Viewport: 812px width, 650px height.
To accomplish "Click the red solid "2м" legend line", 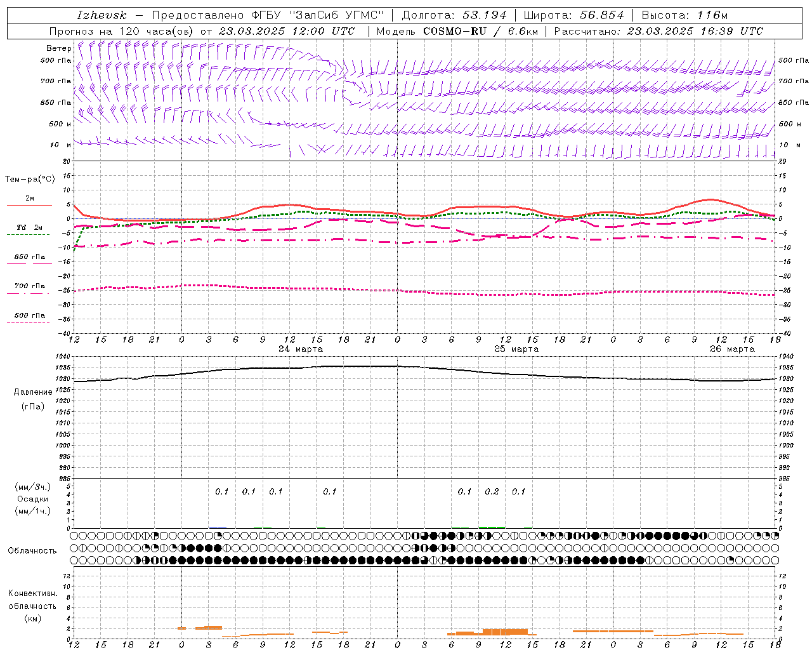I will click(x=29, y=205).
